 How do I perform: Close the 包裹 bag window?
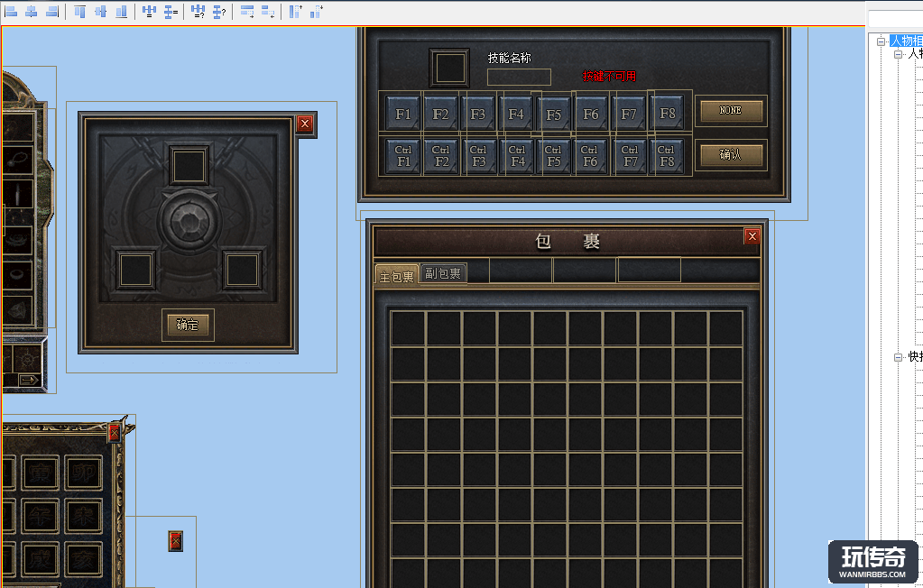click(752, 236)
